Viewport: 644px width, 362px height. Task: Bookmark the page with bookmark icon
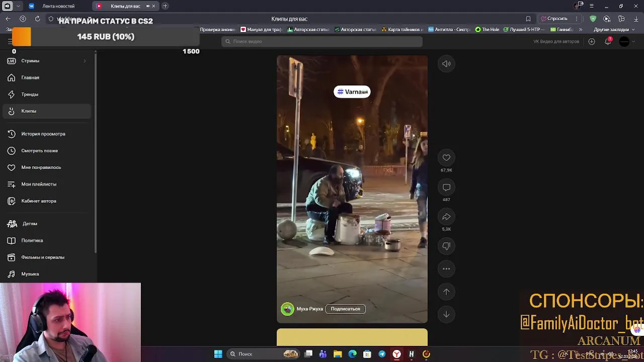click(528, 19)
